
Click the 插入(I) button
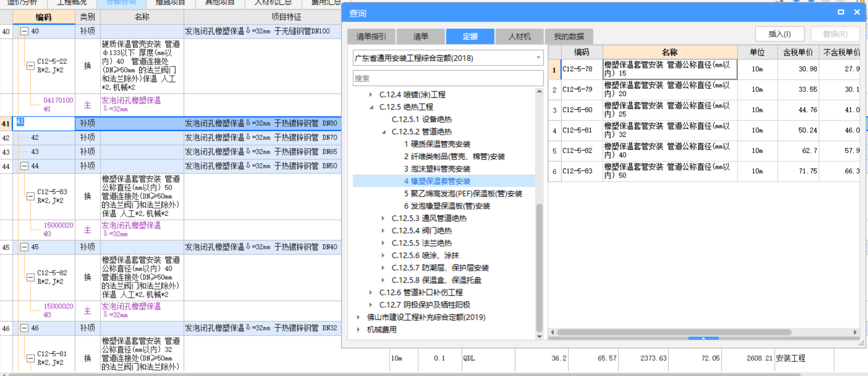pos(779,34)
